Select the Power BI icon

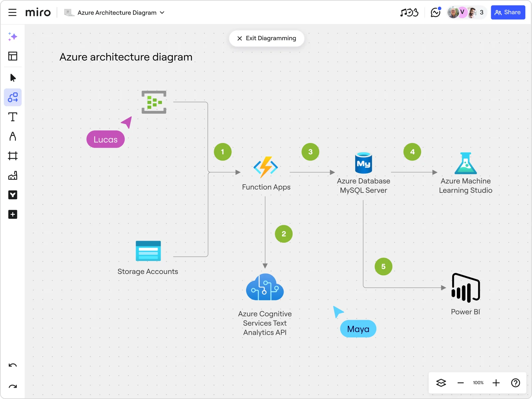465,288
